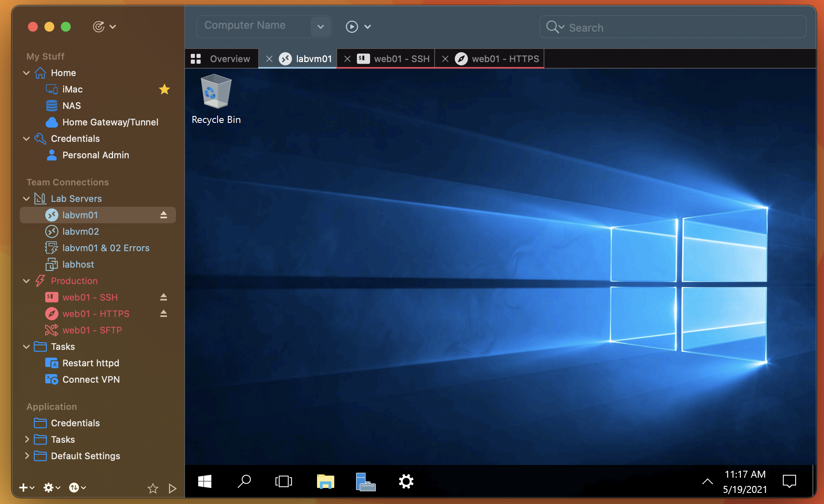Open the Computer Name dropdown arrow

pos(321,27)
